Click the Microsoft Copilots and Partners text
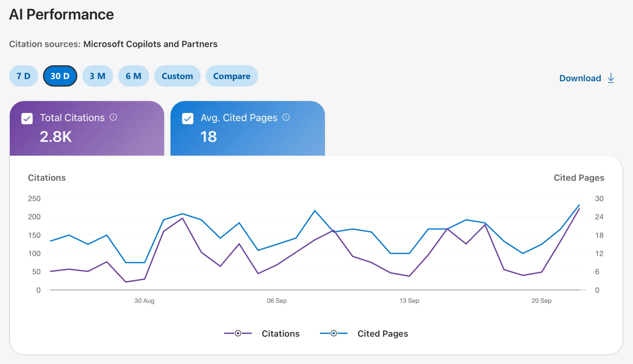 point(150,44)
